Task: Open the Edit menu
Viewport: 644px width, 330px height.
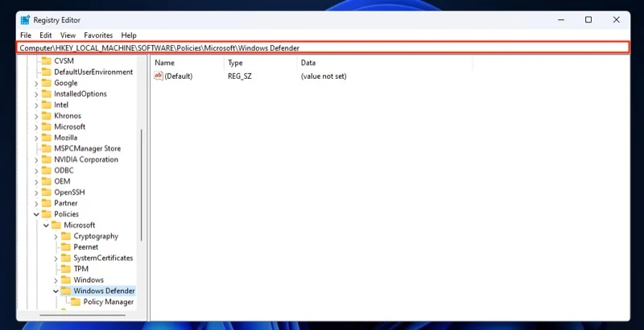Action: pyautogui.click(x=46, y=35)
